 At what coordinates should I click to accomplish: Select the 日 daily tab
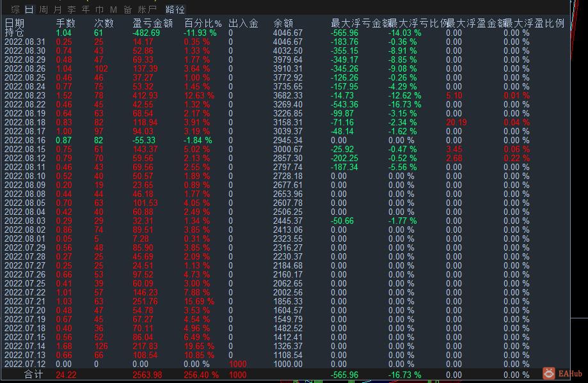[29, 10]
